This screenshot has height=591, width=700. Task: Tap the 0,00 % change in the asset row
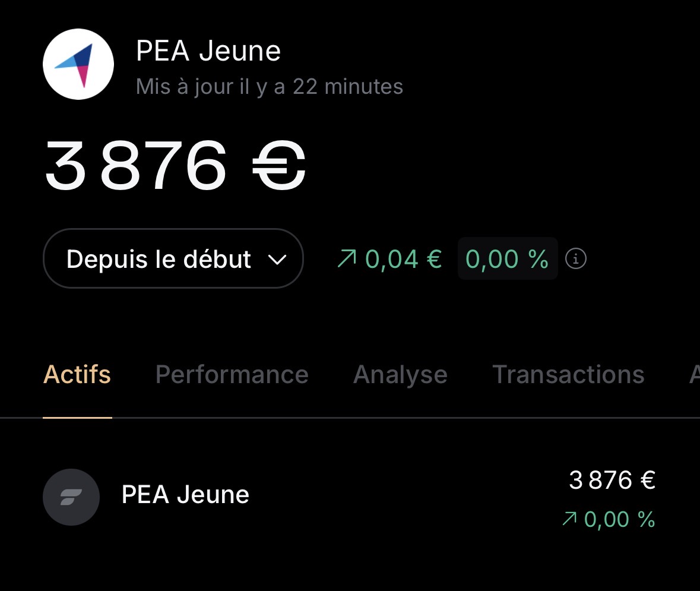tap(619, 520)
